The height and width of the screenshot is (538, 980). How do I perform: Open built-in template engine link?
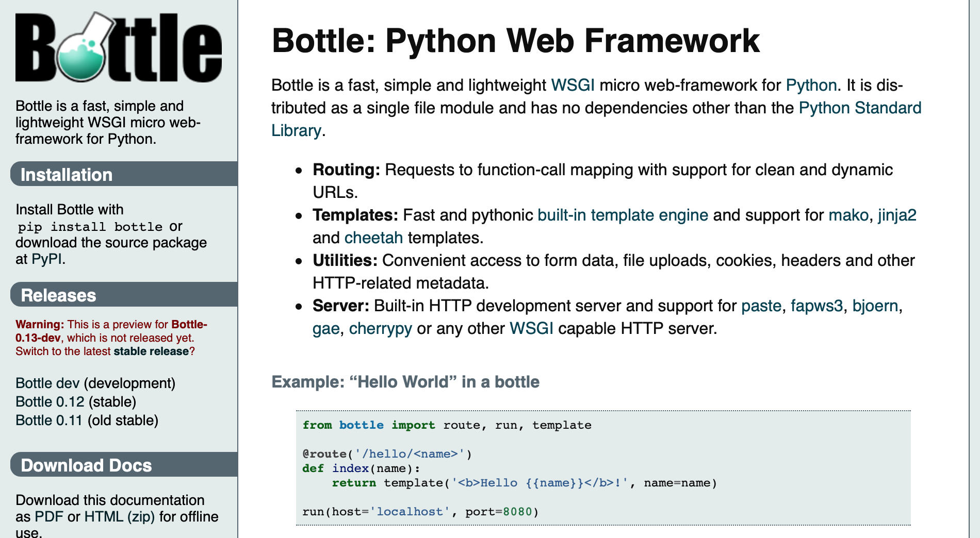(x=623, y=215)
